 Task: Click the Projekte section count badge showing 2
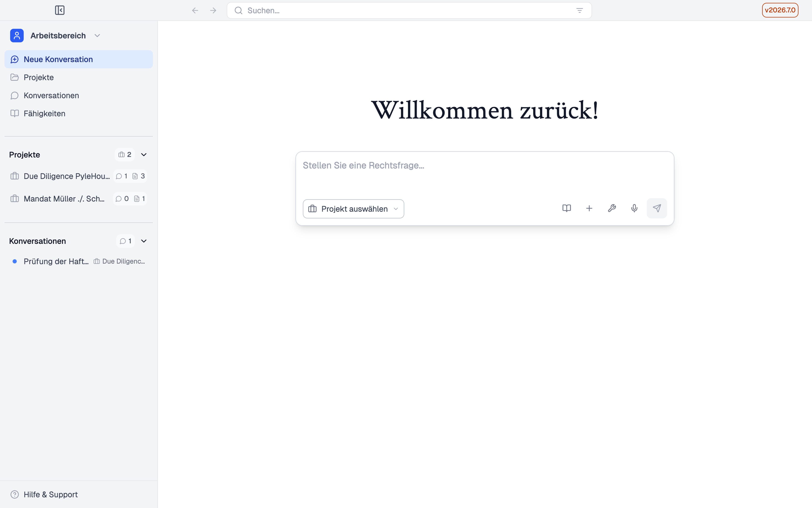click(x=125, y=155)
